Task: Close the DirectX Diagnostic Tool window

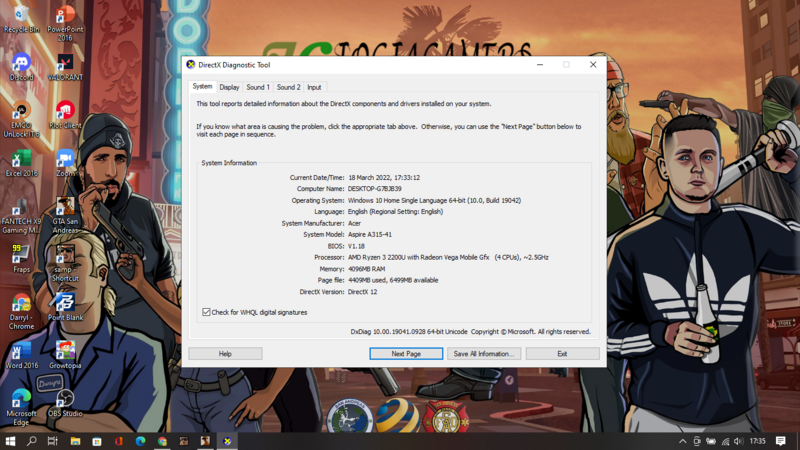Action: pos(593,65)
